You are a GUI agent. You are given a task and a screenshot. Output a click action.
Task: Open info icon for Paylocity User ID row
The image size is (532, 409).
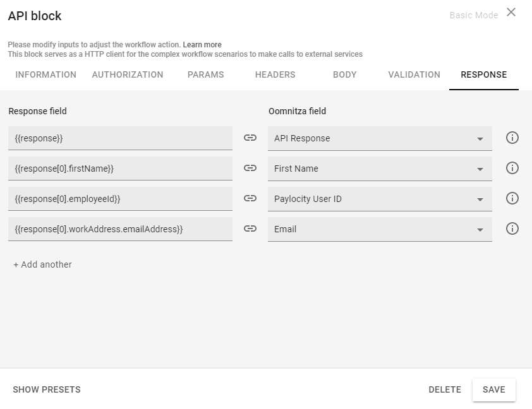click(512, 199)
